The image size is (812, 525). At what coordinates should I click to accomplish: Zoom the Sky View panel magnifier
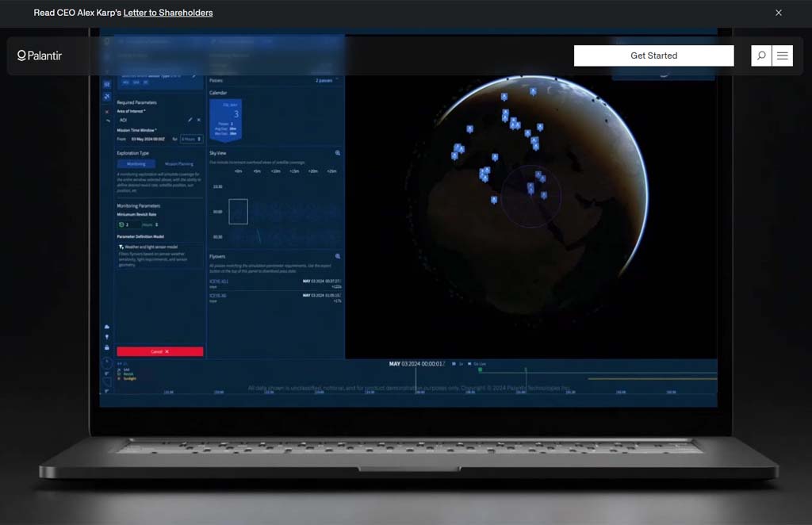coord(338,152)
